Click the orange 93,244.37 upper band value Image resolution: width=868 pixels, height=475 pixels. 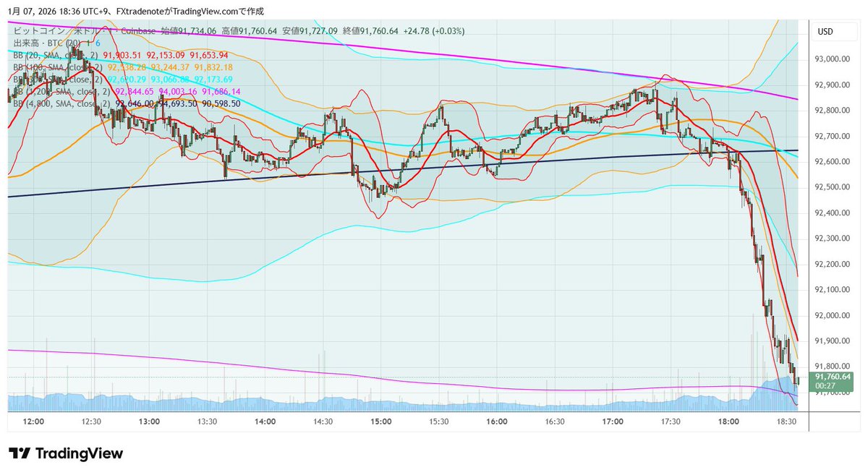169,67
